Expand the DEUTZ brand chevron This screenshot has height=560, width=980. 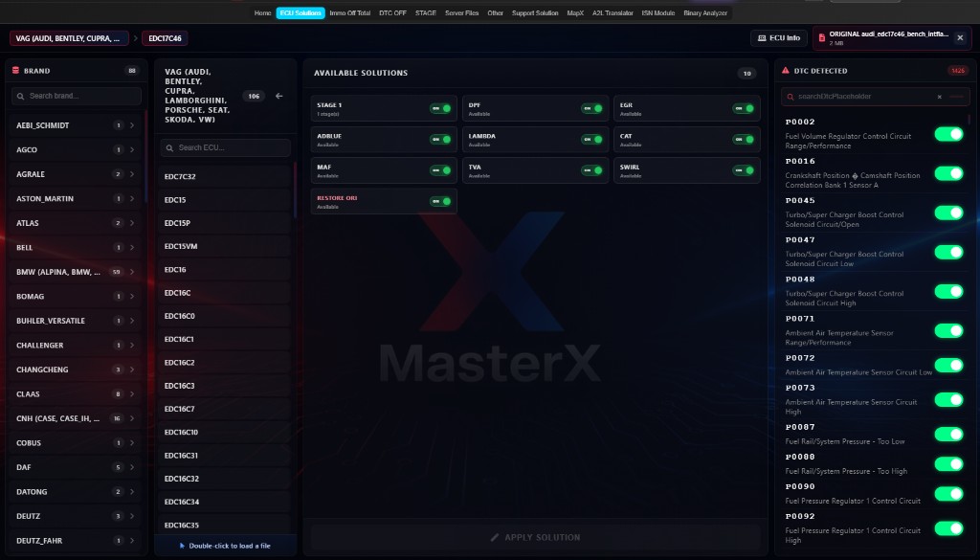tap(132, 516)
